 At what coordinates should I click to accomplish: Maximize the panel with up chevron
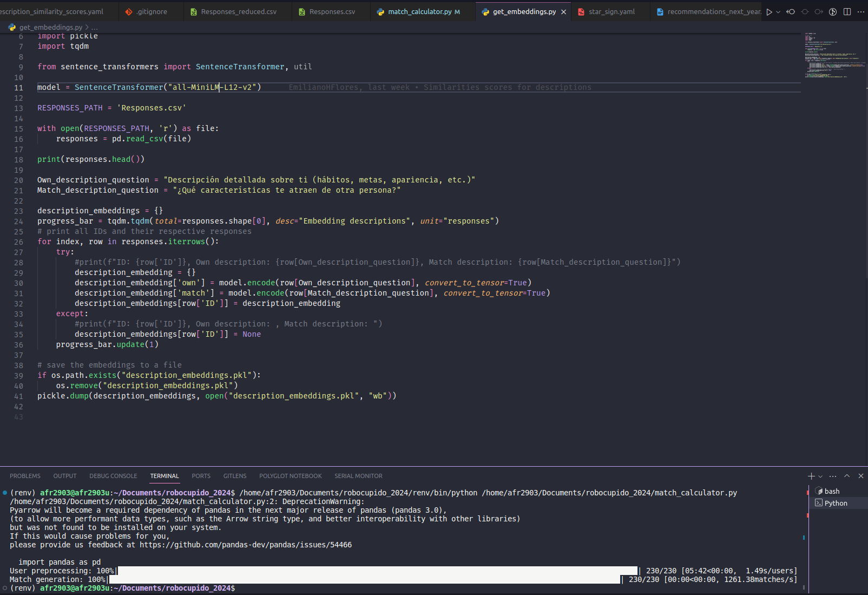point(847,476)
